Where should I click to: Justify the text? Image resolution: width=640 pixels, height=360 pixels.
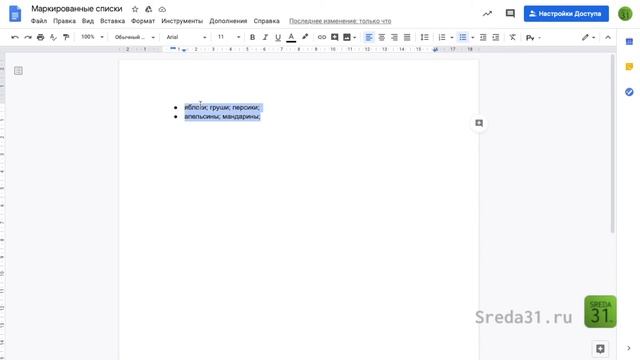coord(407,37)
